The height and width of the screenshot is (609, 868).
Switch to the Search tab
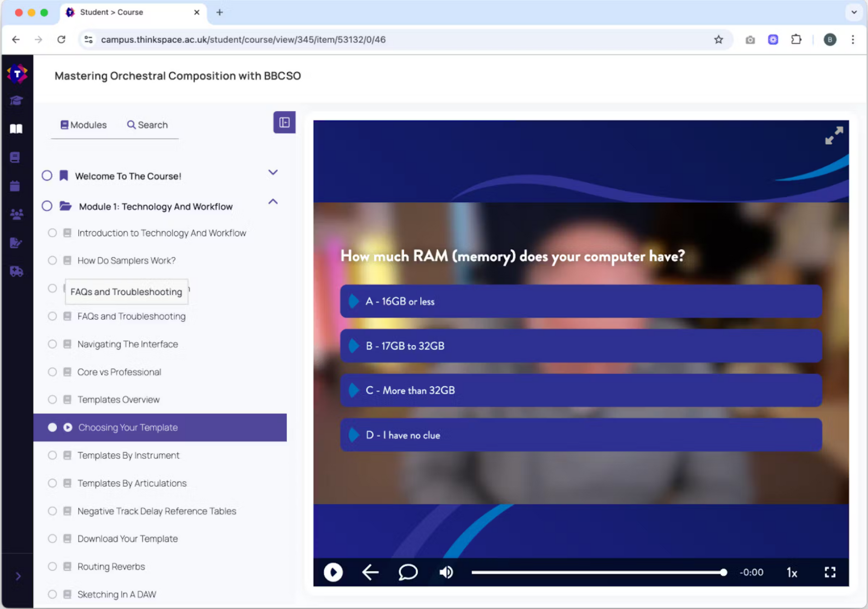[147, 125]
